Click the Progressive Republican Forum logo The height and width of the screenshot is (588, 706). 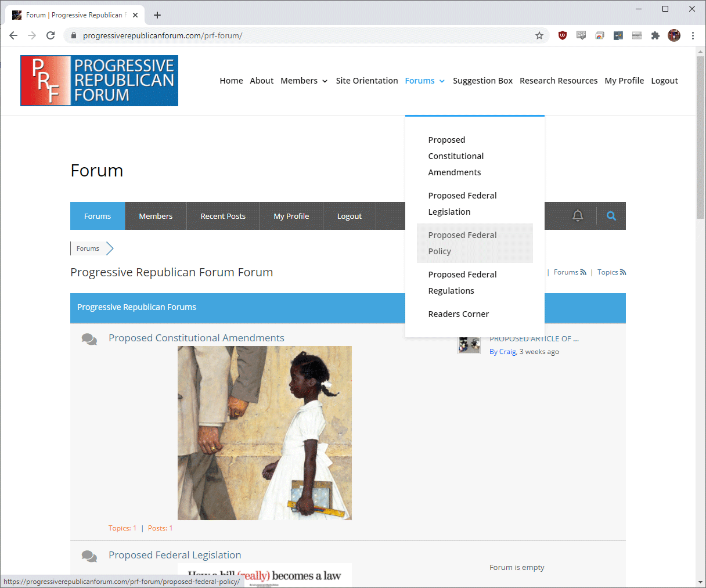(99, 81)
